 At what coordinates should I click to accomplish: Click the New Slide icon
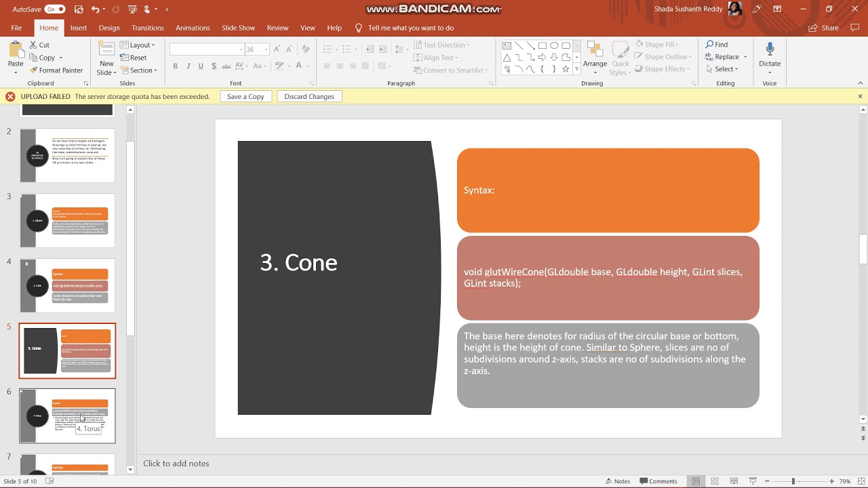(x=106, y=49)
